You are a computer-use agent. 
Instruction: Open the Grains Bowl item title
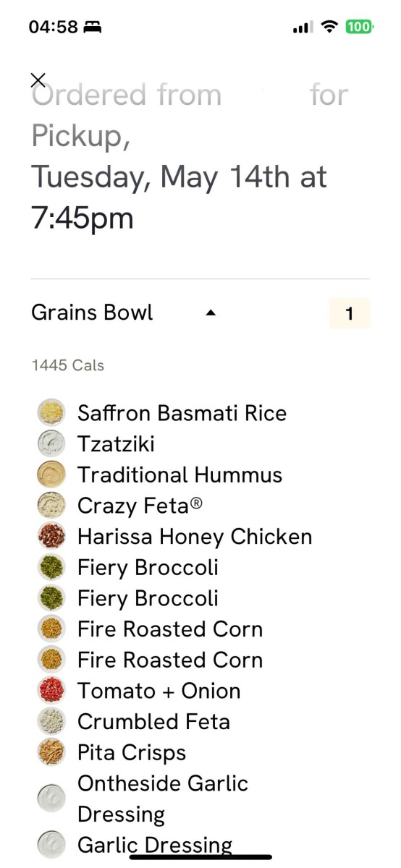[92, 313]
